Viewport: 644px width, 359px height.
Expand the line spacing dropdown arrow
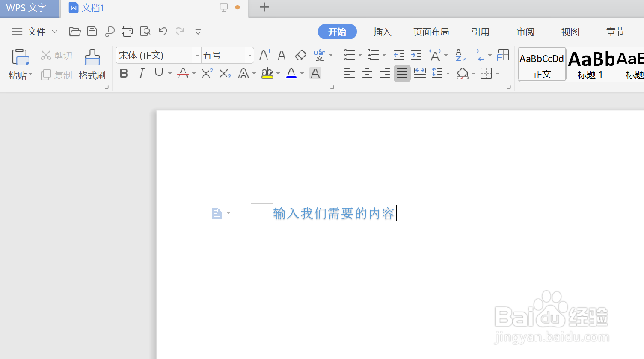tap(448, 73)
